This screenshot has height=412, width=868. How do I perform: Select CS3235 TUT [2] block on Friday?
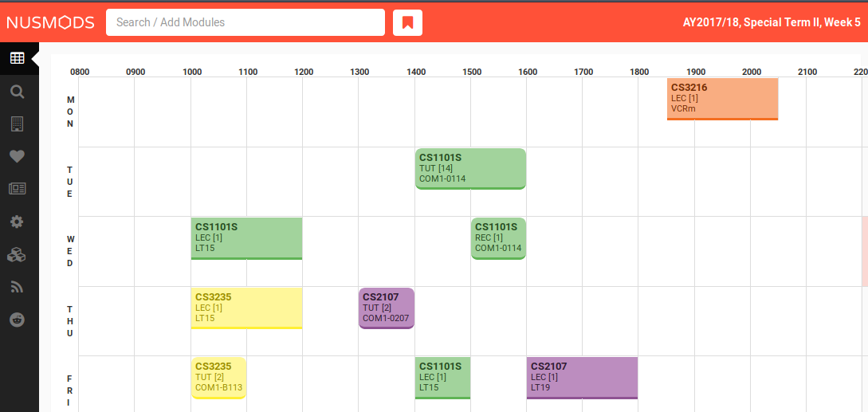pyautogui.click(x=218, y=378)
